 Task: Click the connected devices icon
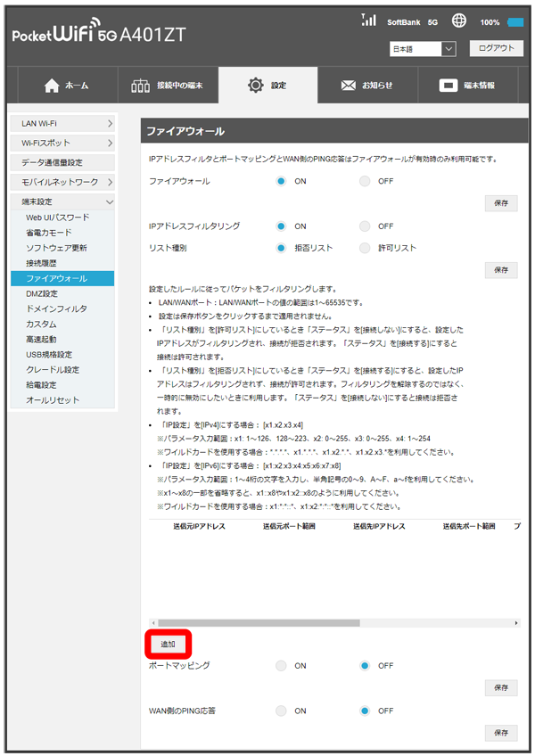pyautogui.click(x=141, y=86)
